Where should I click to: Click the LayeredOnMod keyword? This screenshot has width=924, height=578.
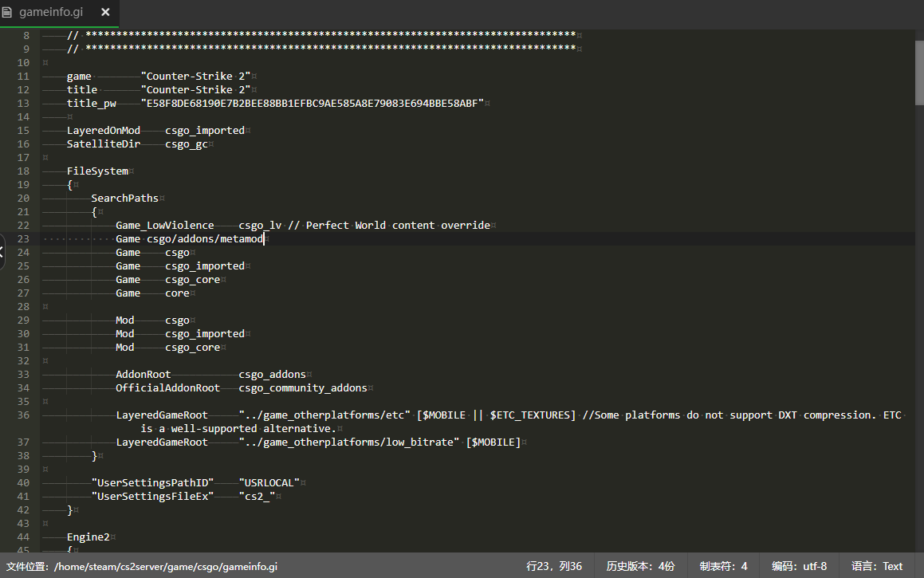coord(104,130)
